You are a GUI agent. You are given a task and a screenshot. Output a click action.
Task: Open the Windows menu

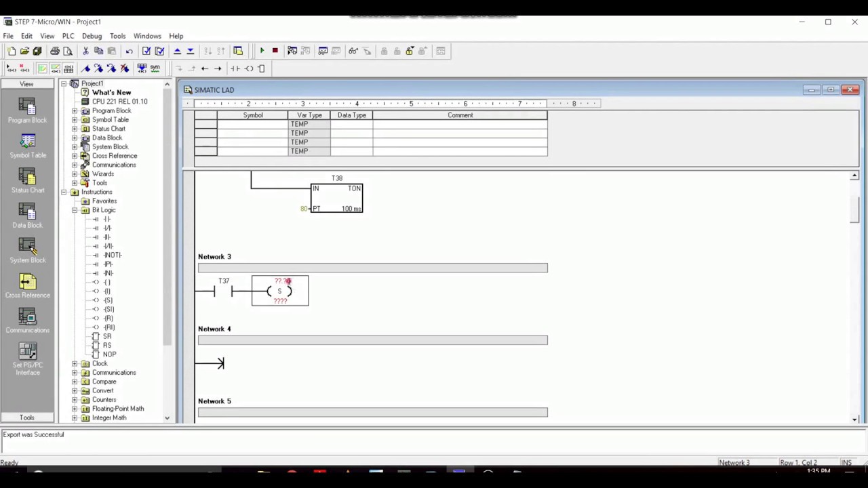click(147, 36)
